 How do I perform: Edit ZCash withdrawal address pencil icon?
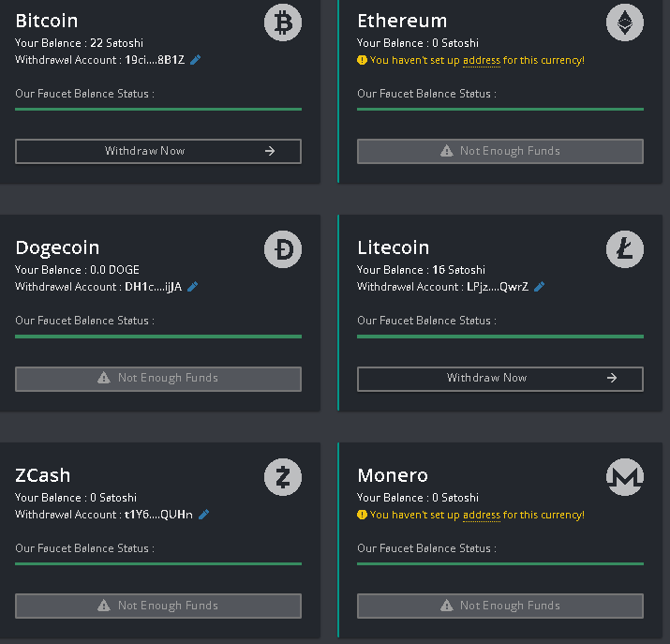pos(204,514)
